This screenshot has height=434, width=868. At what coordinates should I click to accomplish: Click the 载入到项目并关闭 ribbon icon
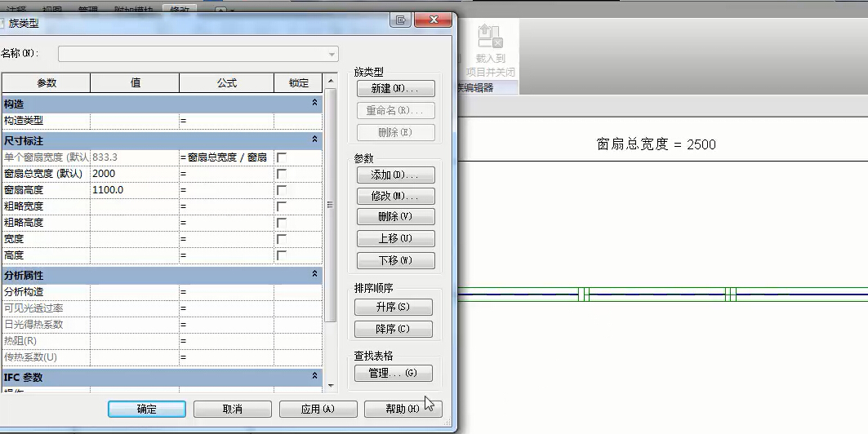(x=490, y=51)
